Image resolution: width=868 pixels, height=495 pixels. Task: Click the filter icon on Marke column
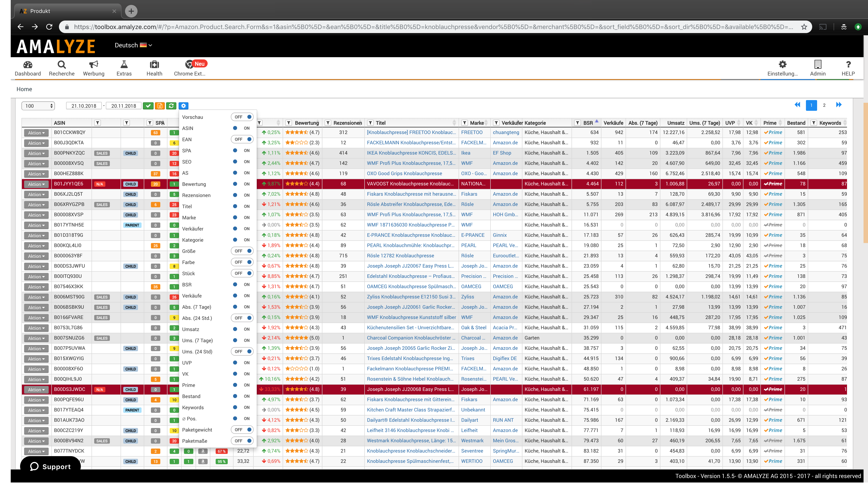coord(464,123)
